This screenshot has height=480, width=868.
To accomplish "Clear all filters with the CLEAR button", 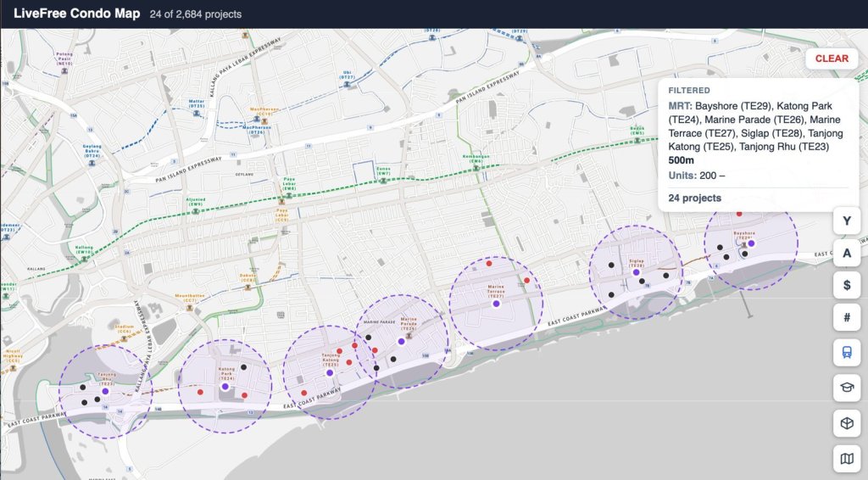I will 832,59.
